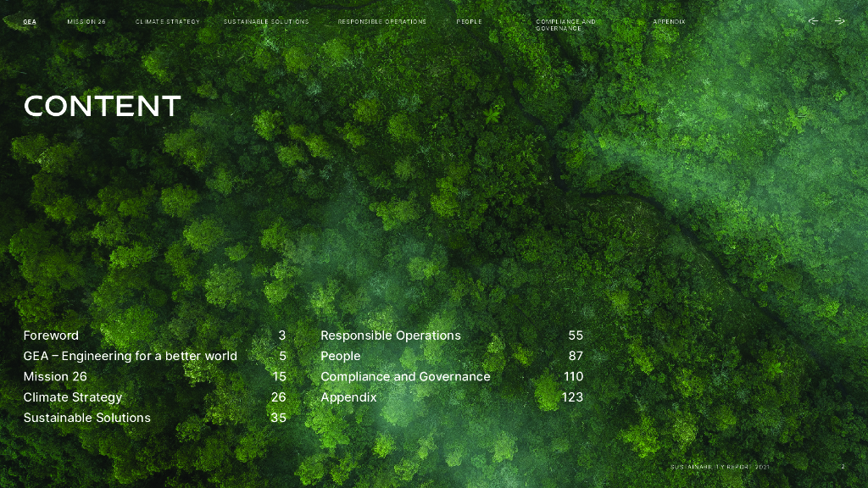Click the previous page left arrow
This screenshot has width=868, height=488.
point(813,21)
